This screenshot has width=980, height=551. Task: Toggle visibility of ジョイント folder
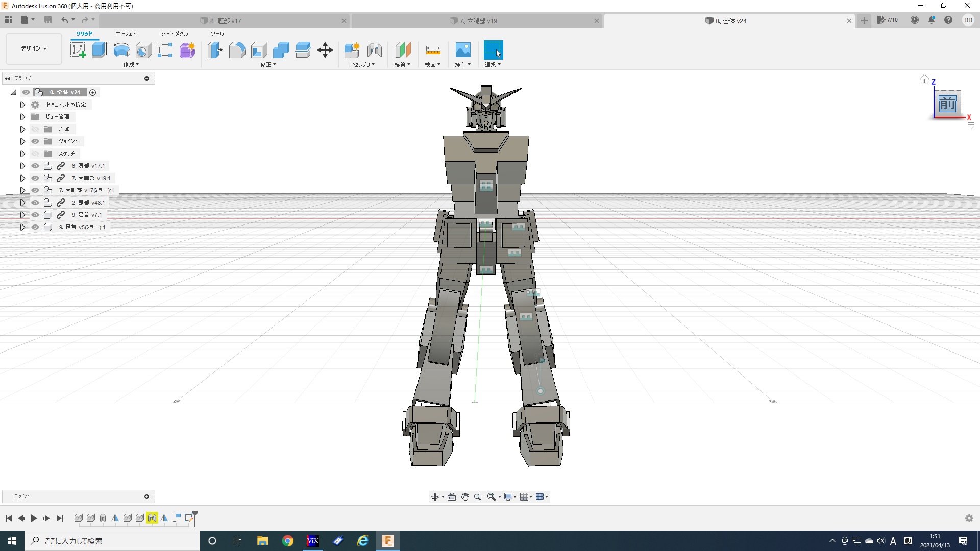35,141
